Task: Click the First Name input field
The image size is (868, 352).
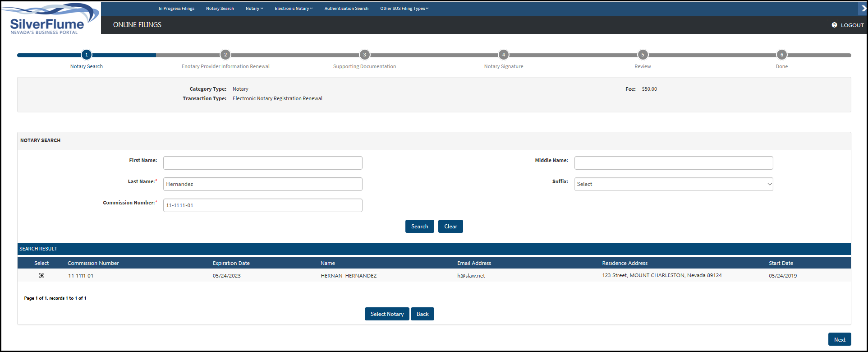Action: click(x=262, y=163)
